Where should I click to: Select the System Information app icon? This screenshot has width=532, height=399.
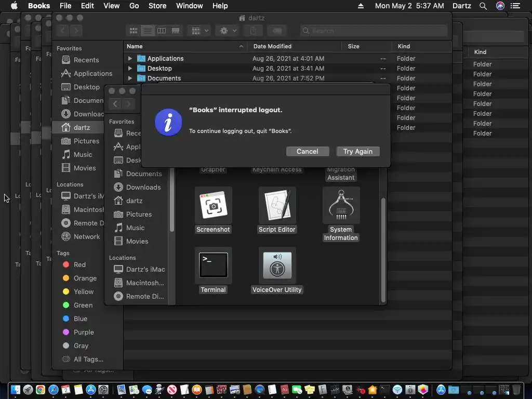pos(341,205)
